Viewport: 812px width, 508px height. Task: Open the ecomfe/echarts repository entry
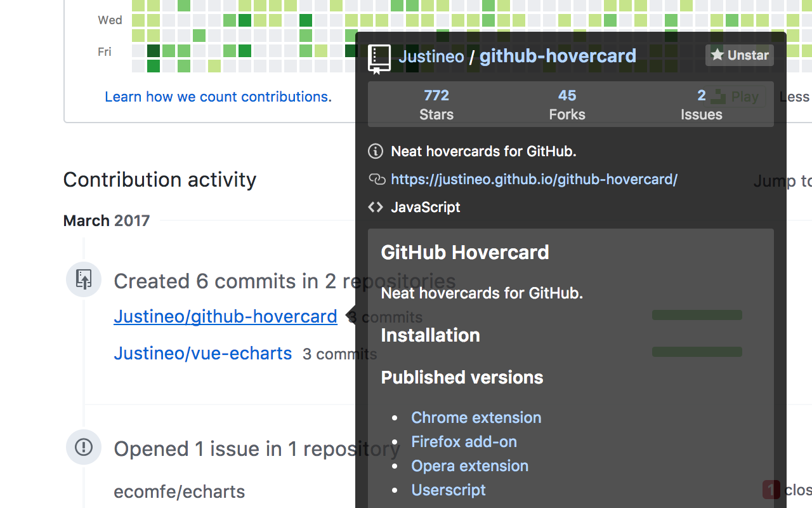[180, 491]
